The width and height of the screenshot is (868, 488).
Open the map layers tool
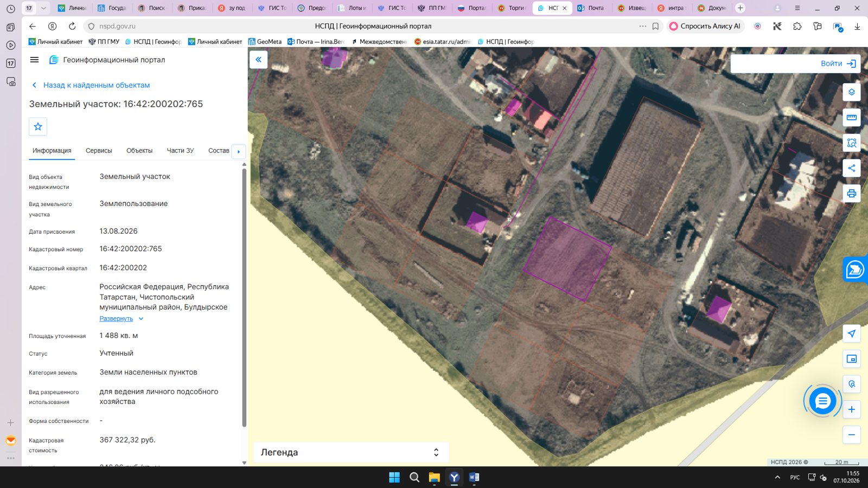(x=852, y=92)
